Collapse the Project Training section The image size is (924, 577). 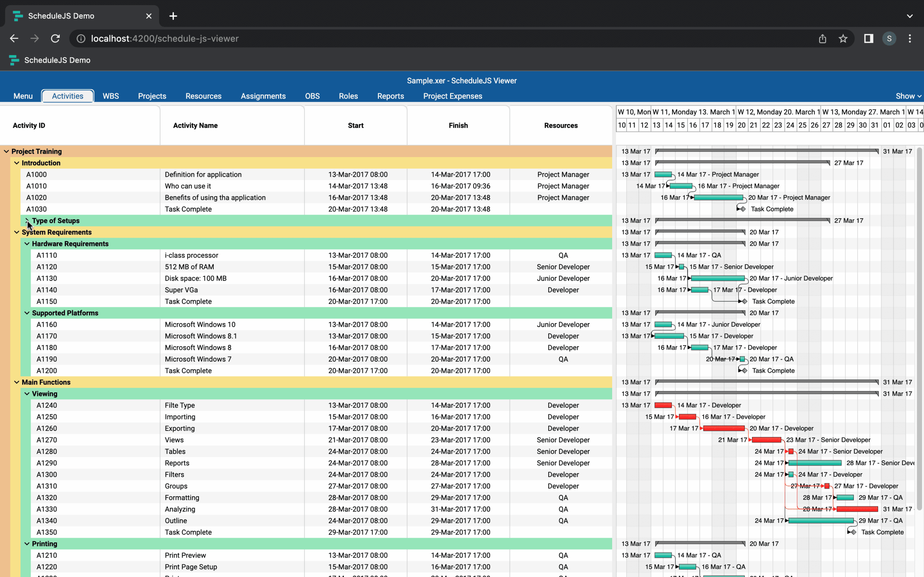click(x=6, y=151)
